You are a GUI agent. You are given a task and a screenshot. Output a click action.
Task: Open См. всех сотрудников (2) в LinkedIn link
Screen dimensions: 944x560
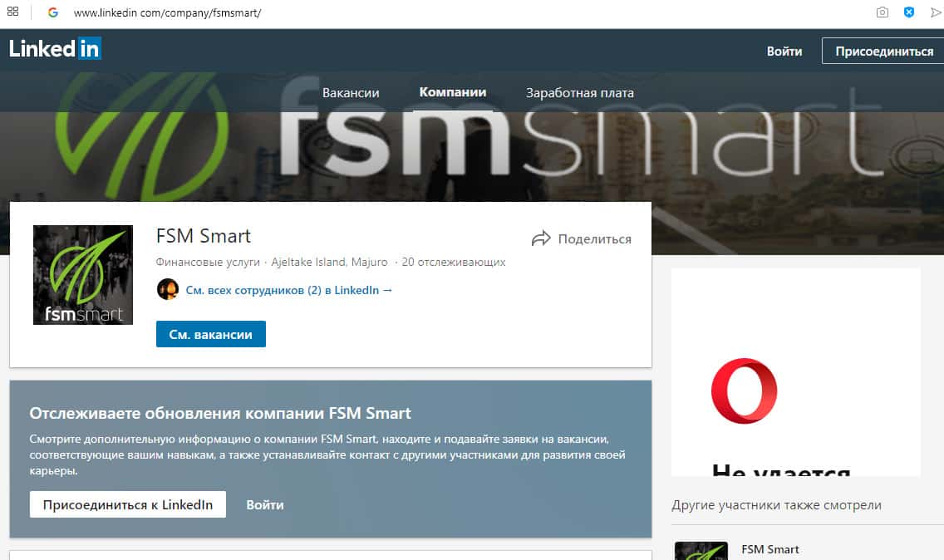pyautogui.click(x=289, y=290)
